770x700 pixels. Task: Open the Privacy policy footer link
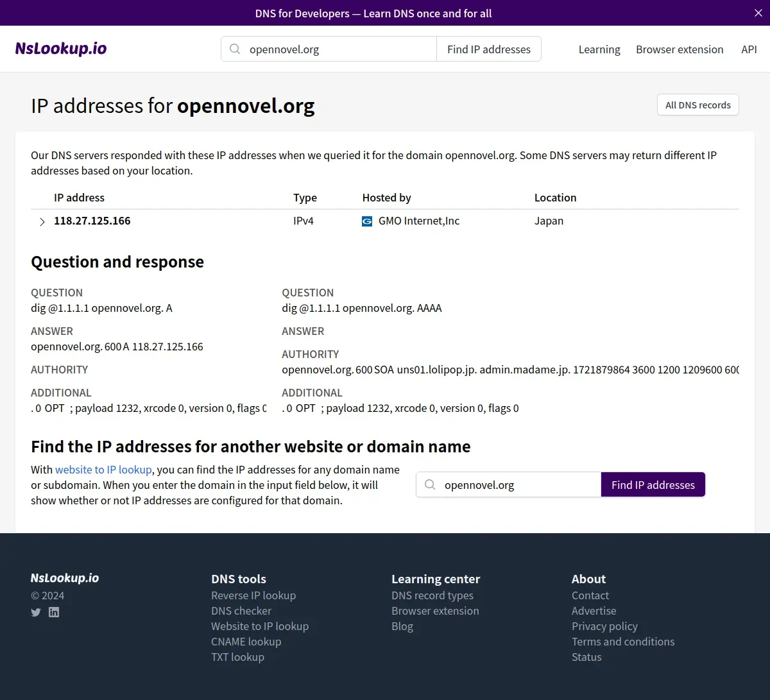point(604,626)
